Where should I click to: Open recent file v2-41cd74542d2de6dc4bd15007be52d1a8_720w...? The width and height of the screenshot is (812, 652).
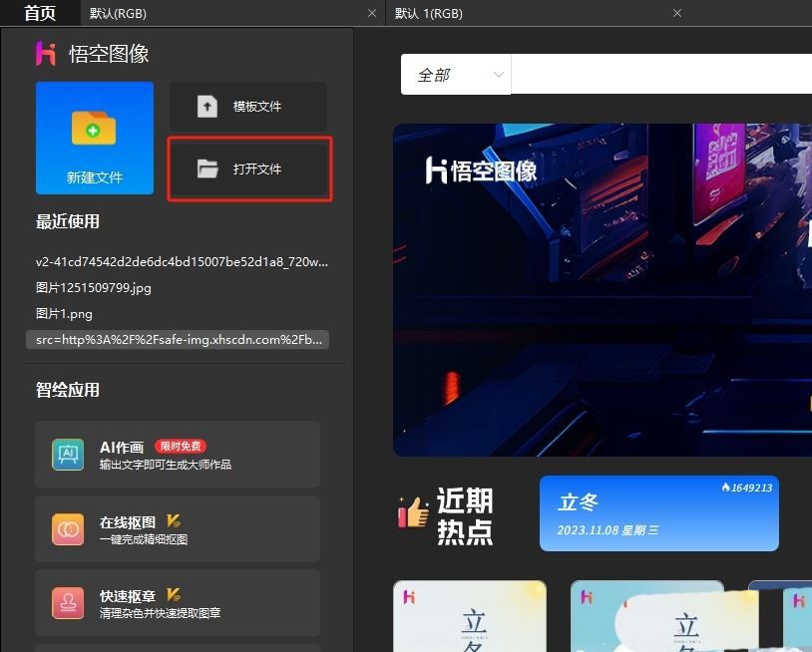point(182,262)
